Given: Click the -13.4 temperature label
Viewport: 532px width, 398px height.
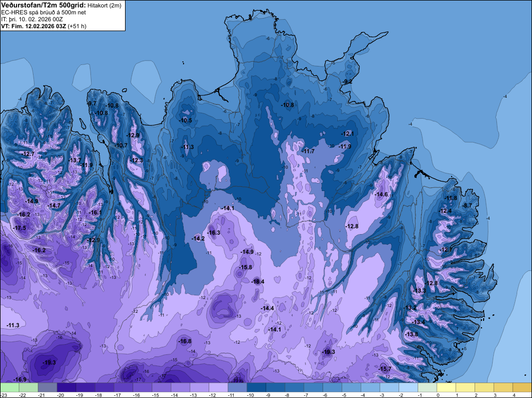Looking at the screenshot, I should click(x=419, y=322).
